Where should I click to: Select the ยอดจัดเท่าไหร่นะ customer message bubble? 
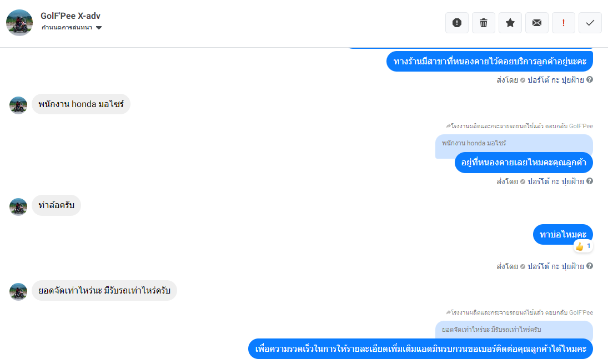click(x=104, y=290)
